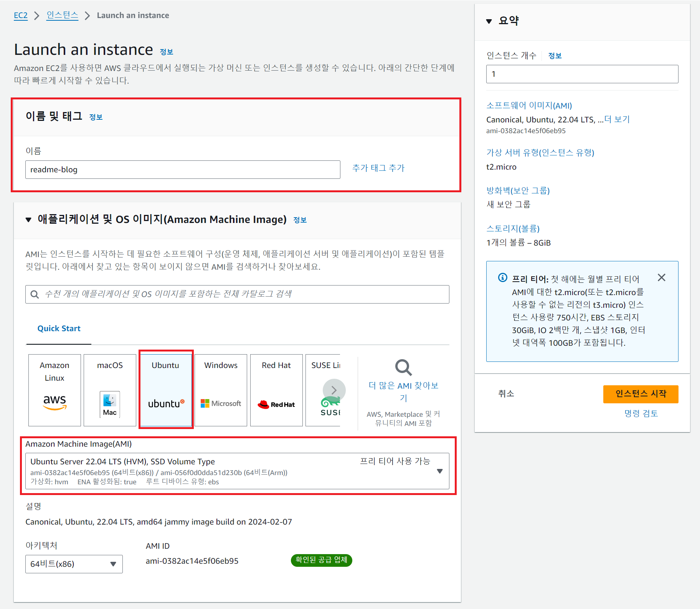Click the EC2 breadcrumb link
Screen dimensions: 700x609
(x=21, y=15)
